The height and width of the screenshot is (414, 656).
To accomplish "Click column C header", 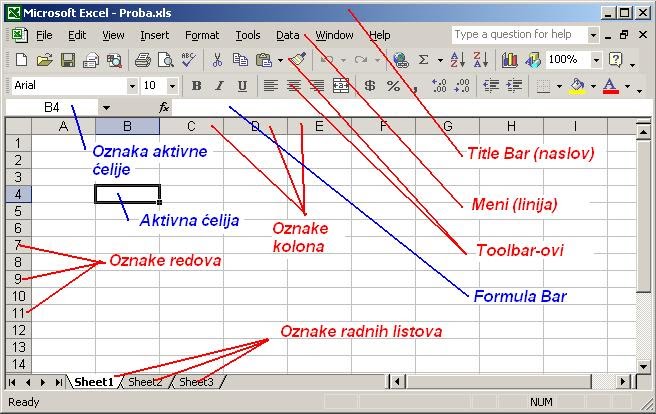I will pyautogui.click(x=191, y=126).
